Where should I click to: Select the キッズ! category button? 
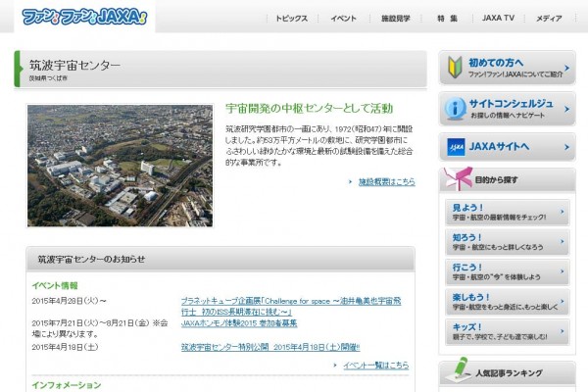(x=507, y=331)
